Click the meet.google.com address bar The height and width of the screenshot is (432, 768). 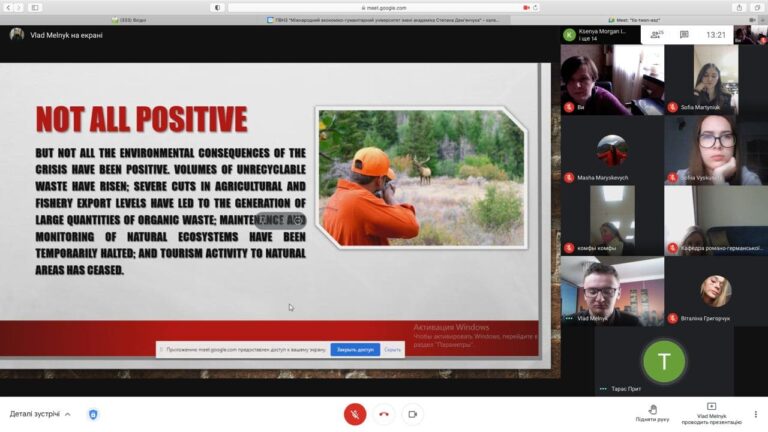point(384,8)
